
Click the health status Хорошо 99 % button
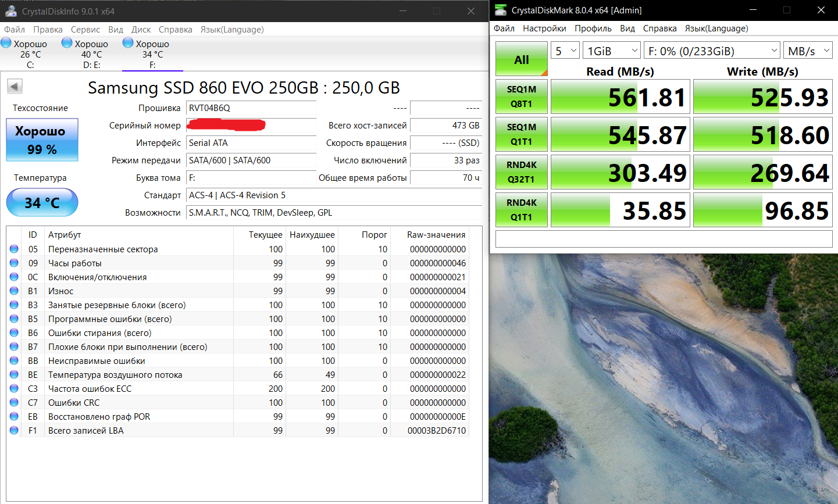point(42,140)
